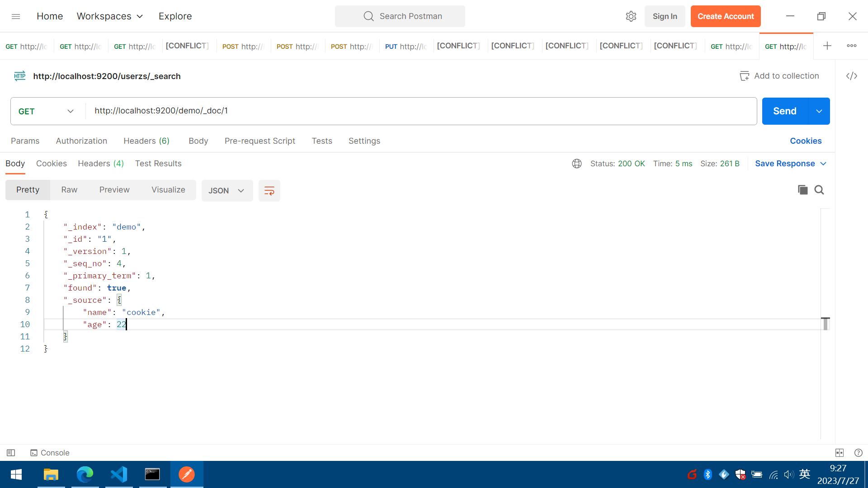Screen dimensions: 868x488
Task: Toggle the word wrap lines icon
Action: [269, 191]
